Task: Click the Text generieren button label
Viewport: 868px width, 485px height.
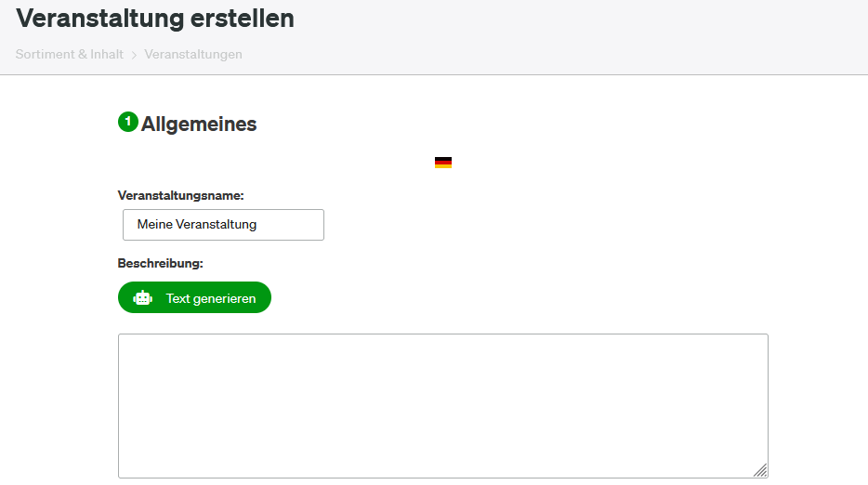Action: (x=211, y=298)
